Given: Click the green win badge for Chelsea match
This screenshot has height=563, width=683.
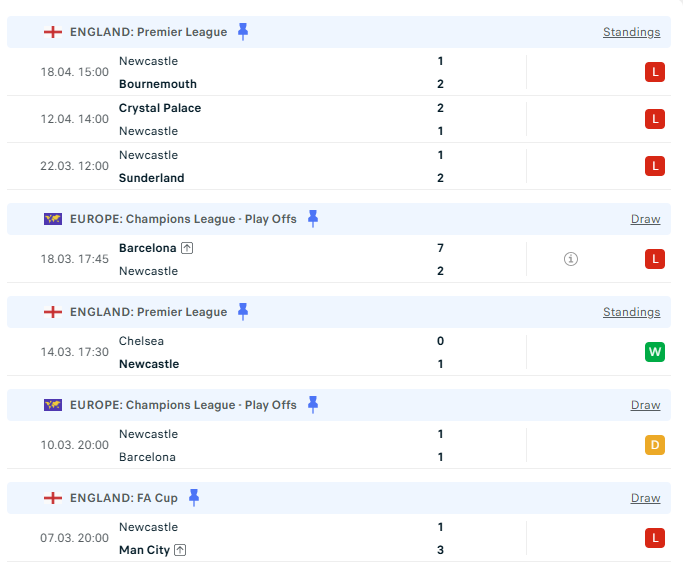Looking at the screenshot, I should tap(655, 352).
